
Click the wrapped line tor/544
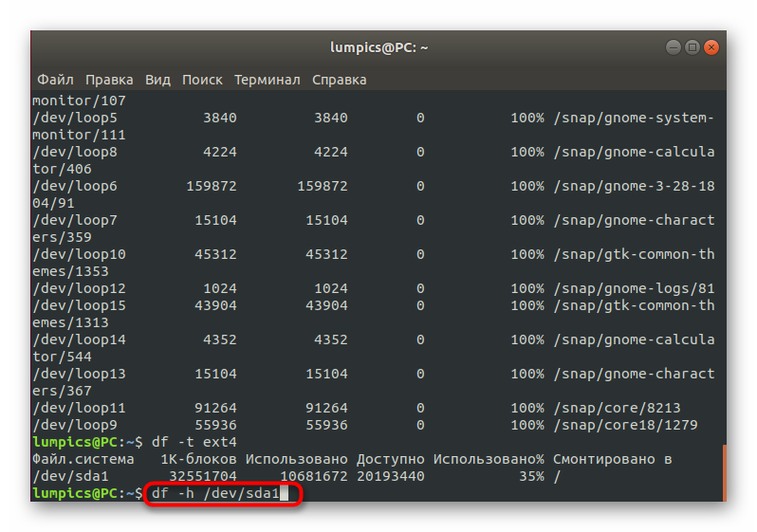click(62, 357)
